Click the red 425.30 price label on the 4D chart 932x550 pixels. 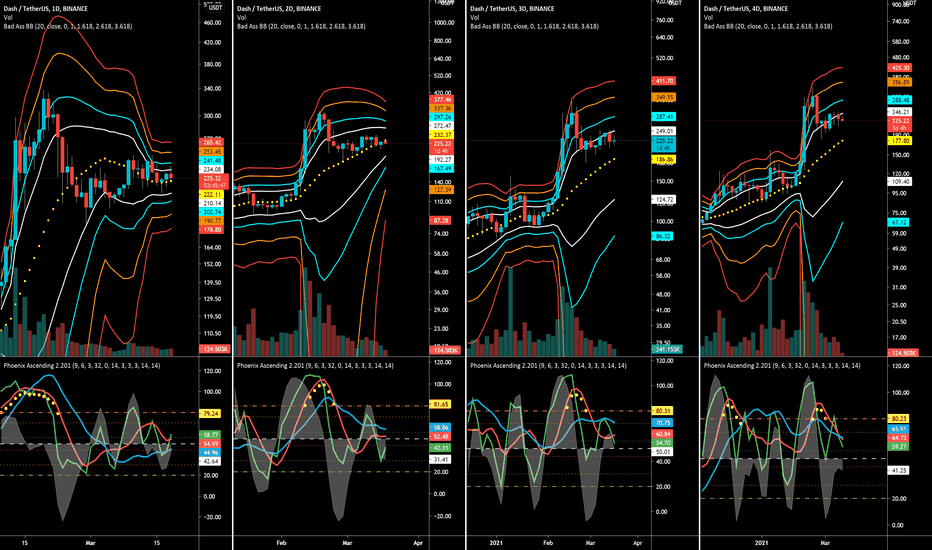899,68
